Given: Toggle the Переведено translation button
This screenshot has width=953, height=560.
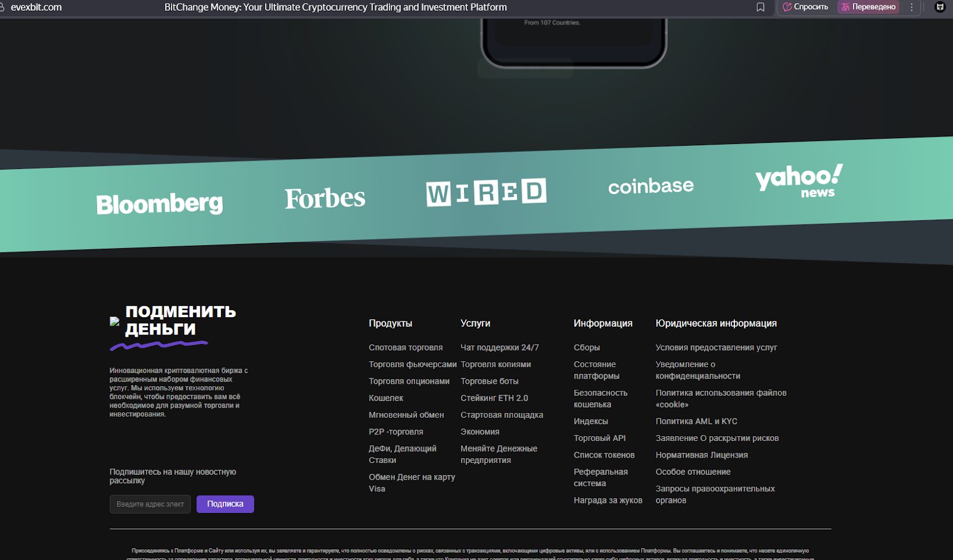Looking at the screenshot, I should [868, 7].
